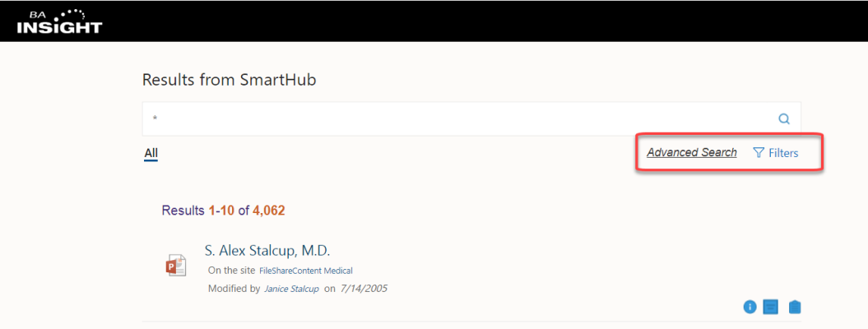Select the 4,062 total results count
Image resolution: width=868 pixels, height=329 pixels.
(x=268, y=211)
